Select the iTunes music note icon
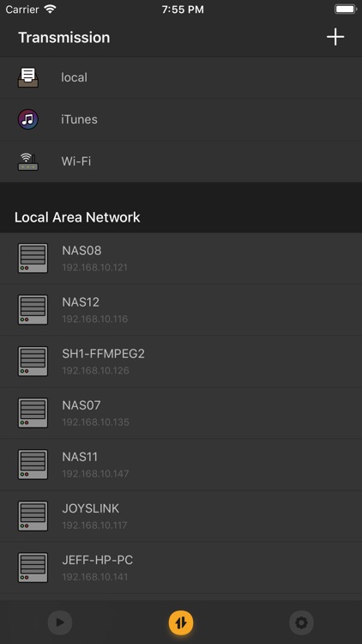The height and width of the screenshot is (644, 362). (28, 119)
